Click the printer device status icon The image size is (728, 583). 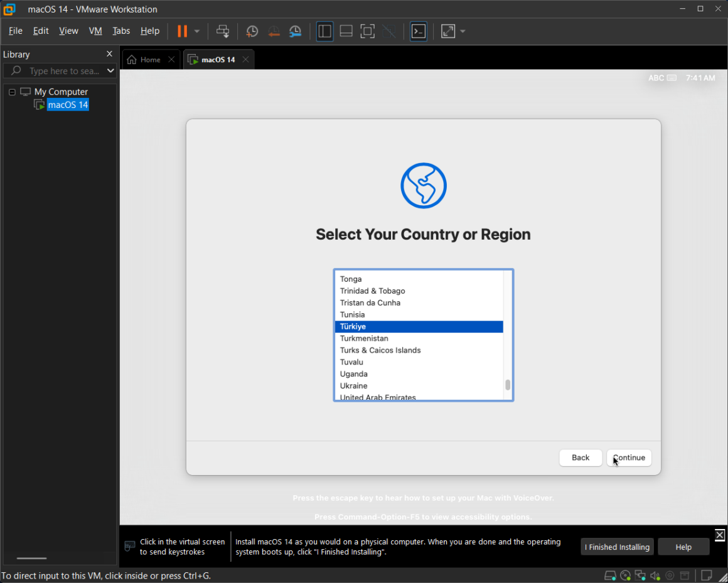click(685, 576)
